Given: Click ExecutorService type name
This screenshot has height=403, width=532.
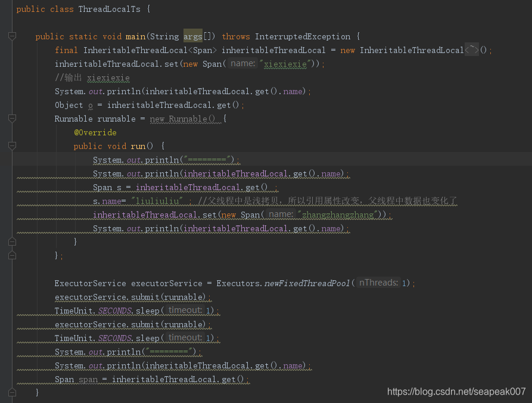Looking at the screenshot, I should pyautogui.click(x=90, y=283).
